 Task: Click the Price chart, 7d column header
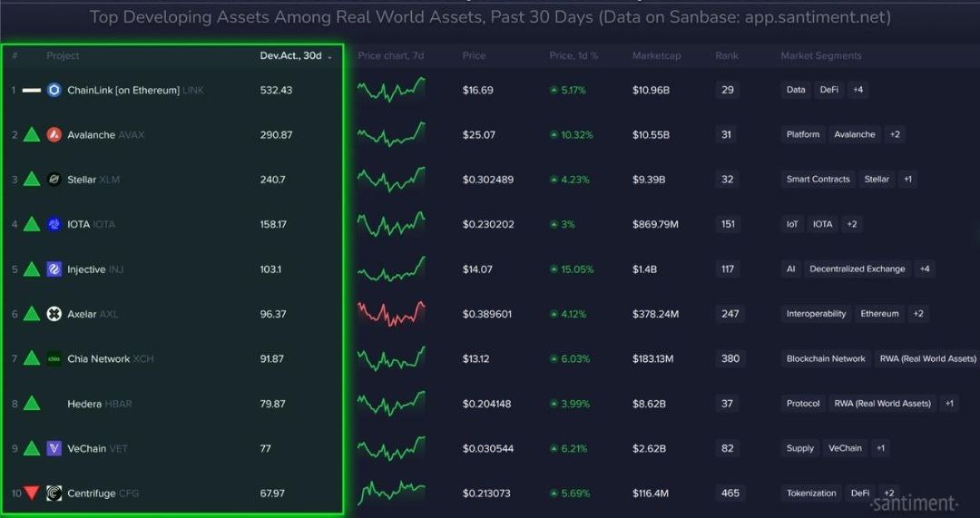click(390, 55)
